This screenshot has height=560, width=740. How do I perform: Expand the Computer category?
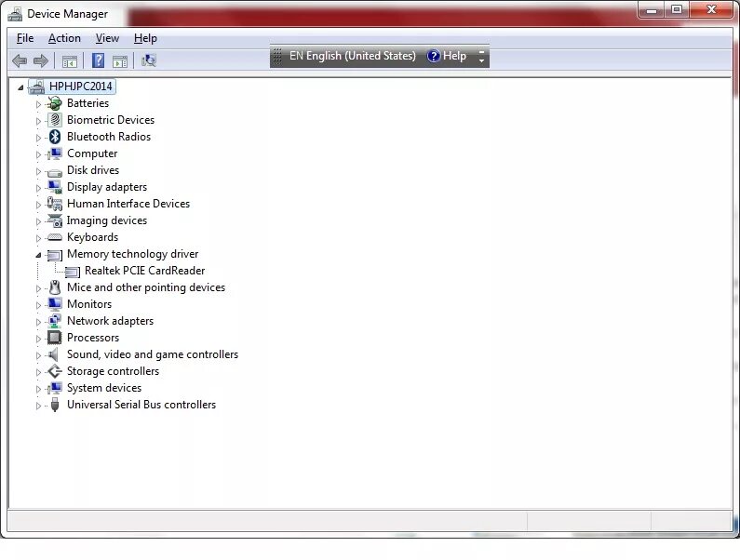tap(39, 154)
